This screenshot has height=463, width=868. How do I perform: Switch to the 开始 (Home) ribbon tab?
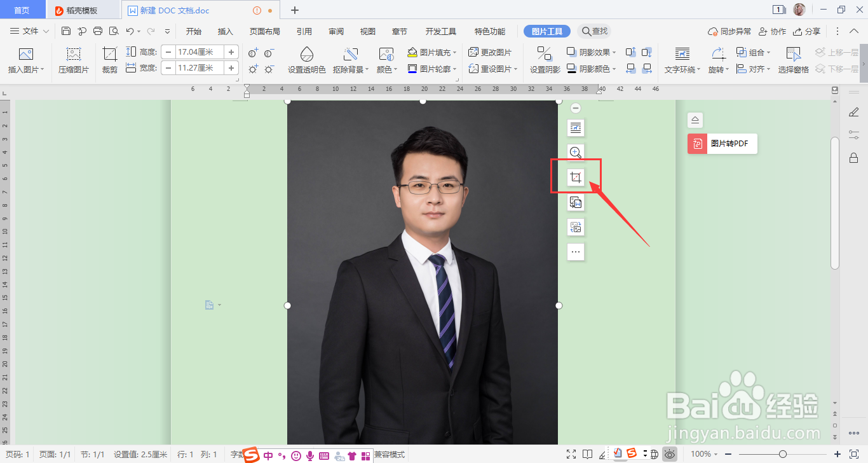click(194, 31)
